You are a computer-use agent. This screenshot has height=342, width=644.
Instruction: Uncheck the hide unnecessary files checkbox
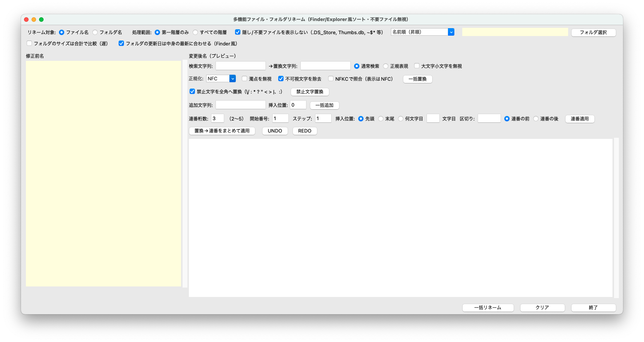point(238,32)
